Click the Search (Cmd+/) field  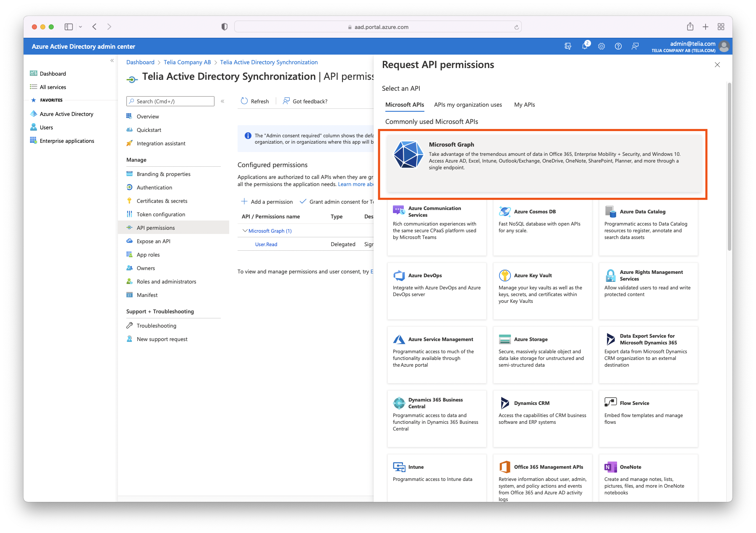pyautogui.click(x=170, y=101)
